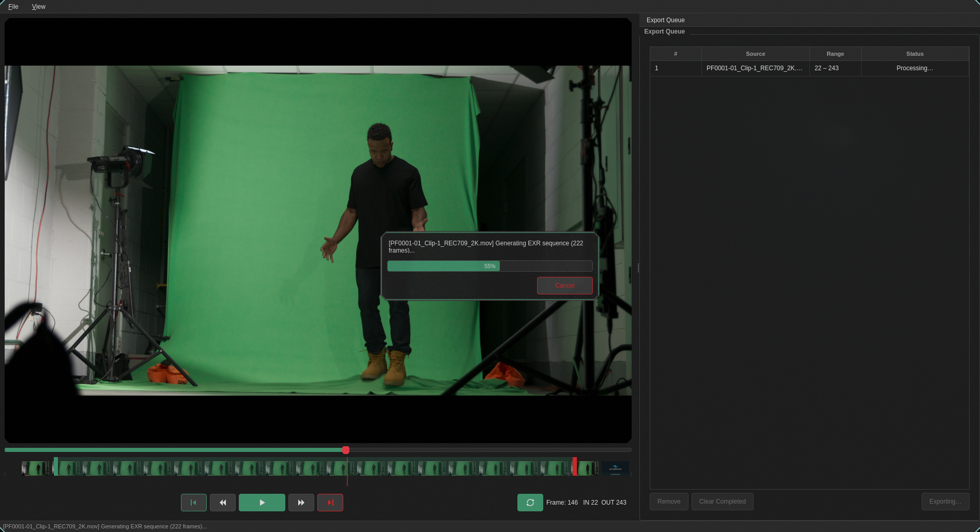Open the View menu
The image size is (980, 532).
[x=39, y=7]
